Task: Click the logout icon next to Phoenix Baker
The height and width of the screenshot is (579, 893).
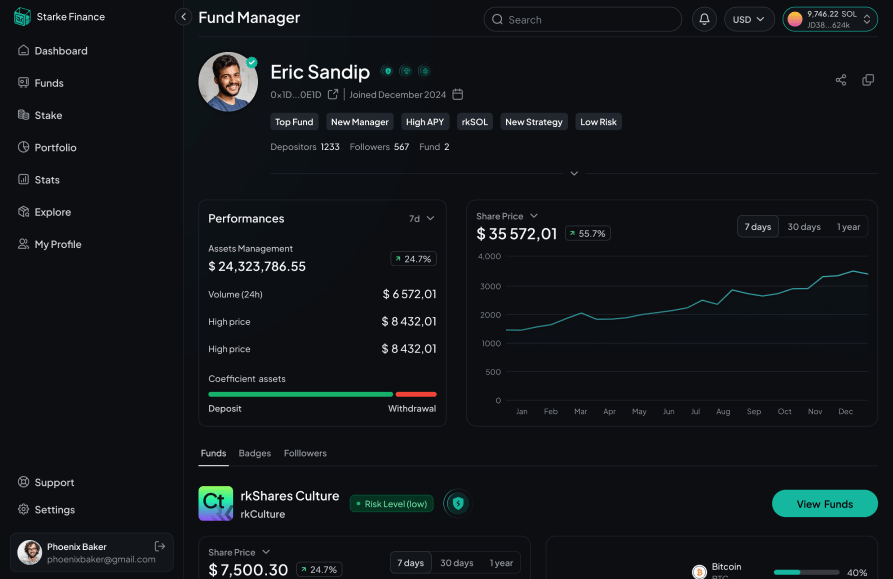Action: pos(159,546)
